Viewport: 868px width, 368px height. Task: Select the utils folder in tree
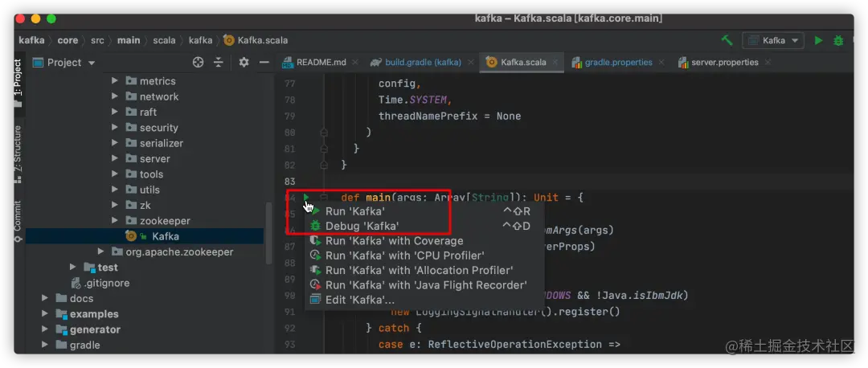coord(149,190)
